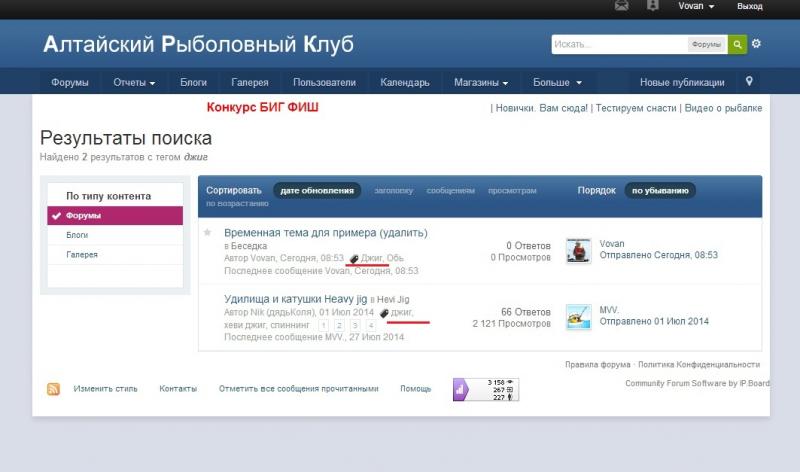Open the messages envelope icon

[x=622, y=6]
